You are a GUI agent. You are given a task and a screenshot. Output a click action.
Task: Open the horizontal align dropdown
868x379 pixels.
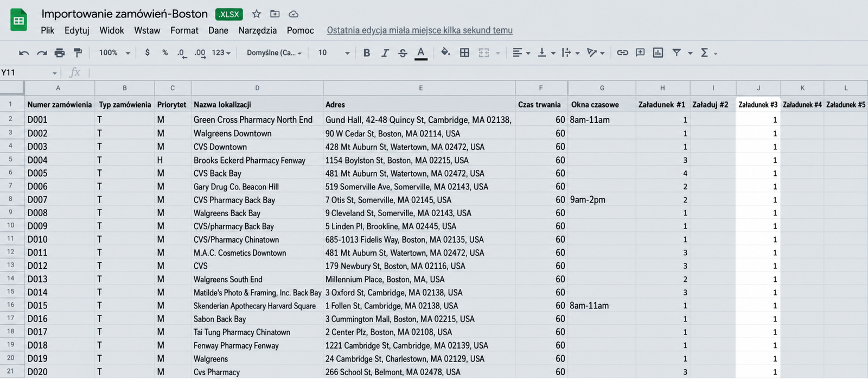tap(521, 53)
